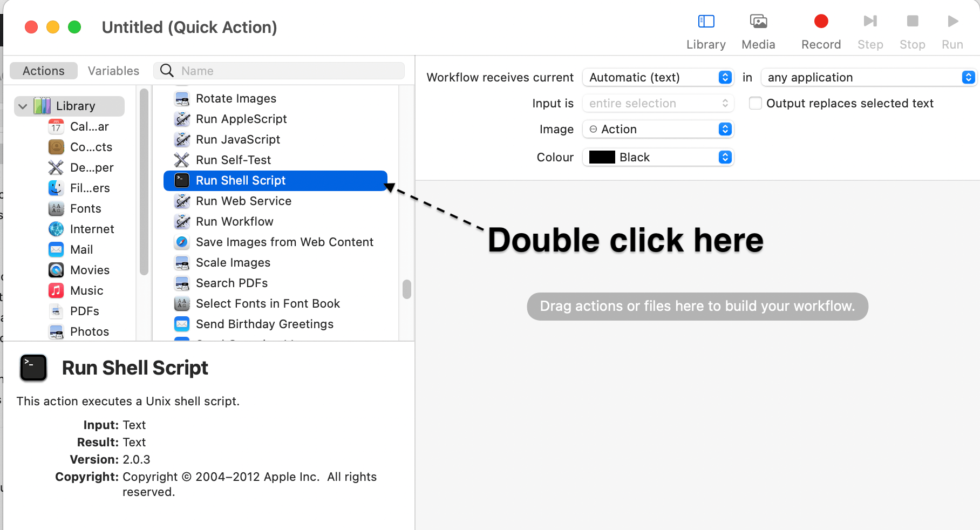Image resolution: width=980 pixels, height=530 pixels.
Task: Switch to the Actions tab
Action: [44, 71]
